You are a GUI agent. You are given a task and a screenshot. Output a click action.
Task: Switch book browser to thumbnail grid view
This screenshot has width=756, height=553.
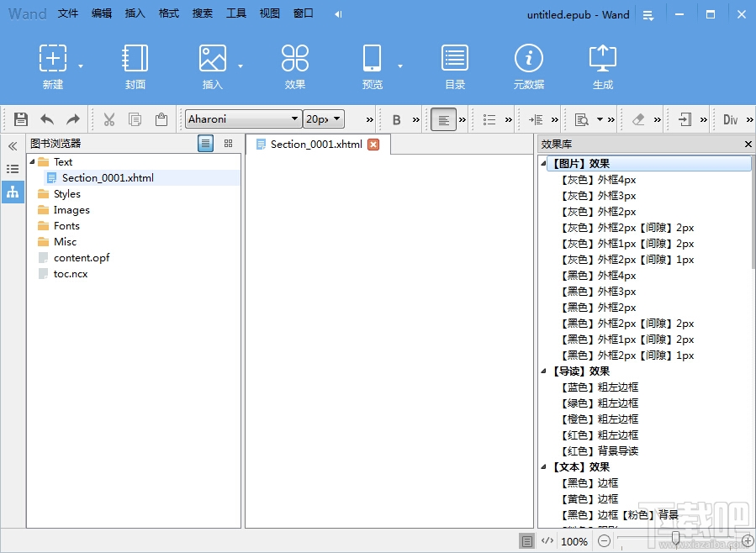click(228, 144)
